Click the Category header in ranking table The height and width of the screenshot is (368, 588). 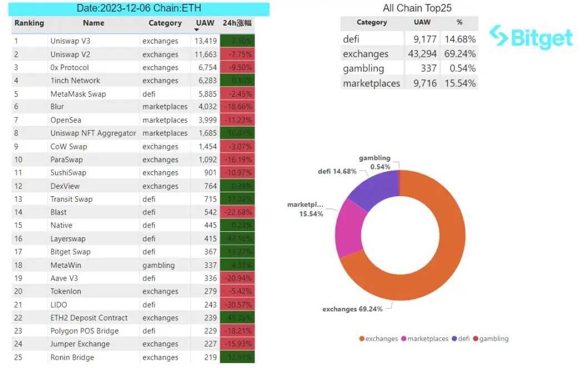(165, 23)
